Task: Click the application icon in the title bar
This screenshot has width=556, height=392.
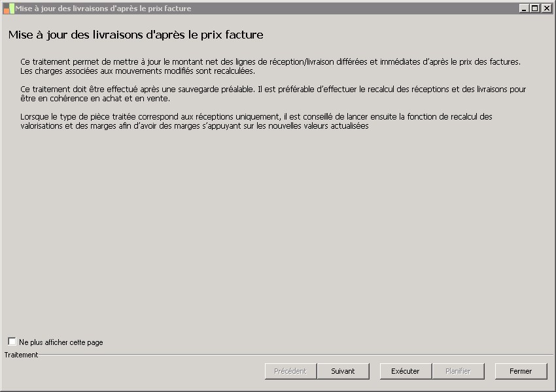Action: (9, 8)
